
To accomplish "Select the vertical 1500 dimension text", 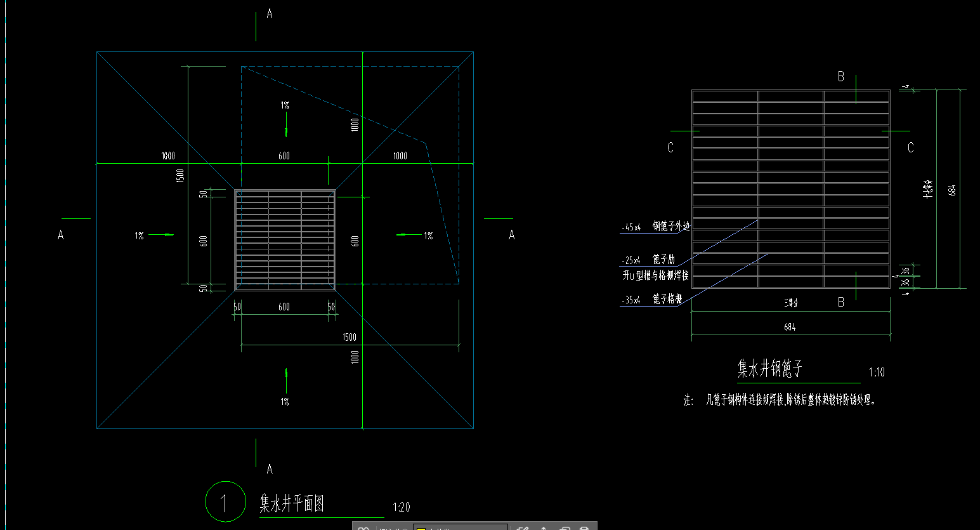I will pos(180,176).
